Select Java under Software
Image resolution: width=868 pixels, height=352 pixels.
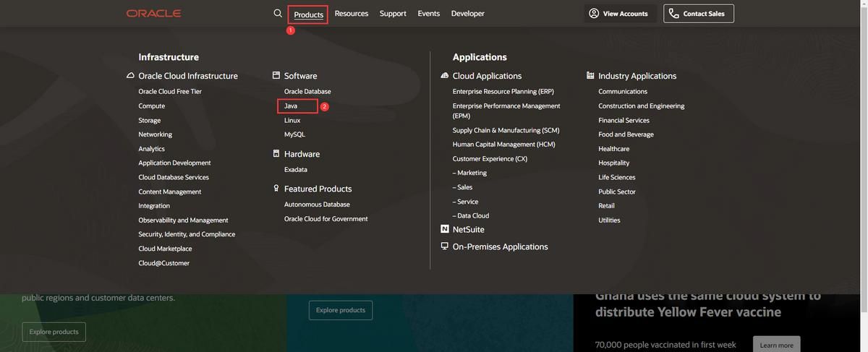(291, 106)
